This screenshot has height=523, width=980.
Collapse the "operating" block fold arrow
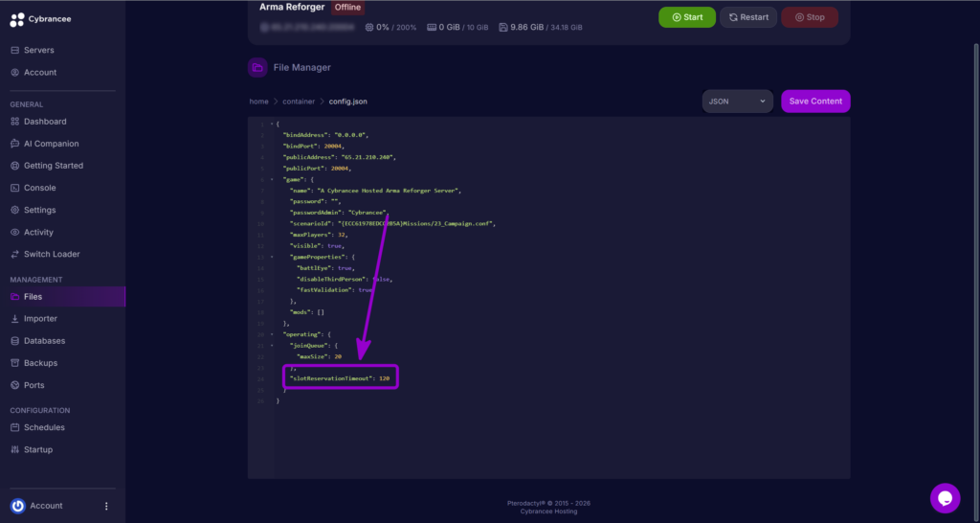pyautogui.click(x=272, y=334)
